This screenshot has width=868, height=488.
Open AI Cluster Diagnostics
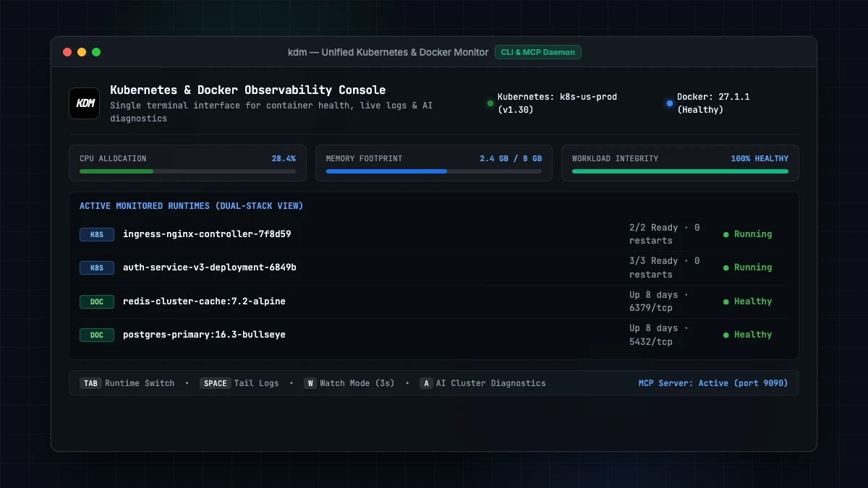(491, 383)
